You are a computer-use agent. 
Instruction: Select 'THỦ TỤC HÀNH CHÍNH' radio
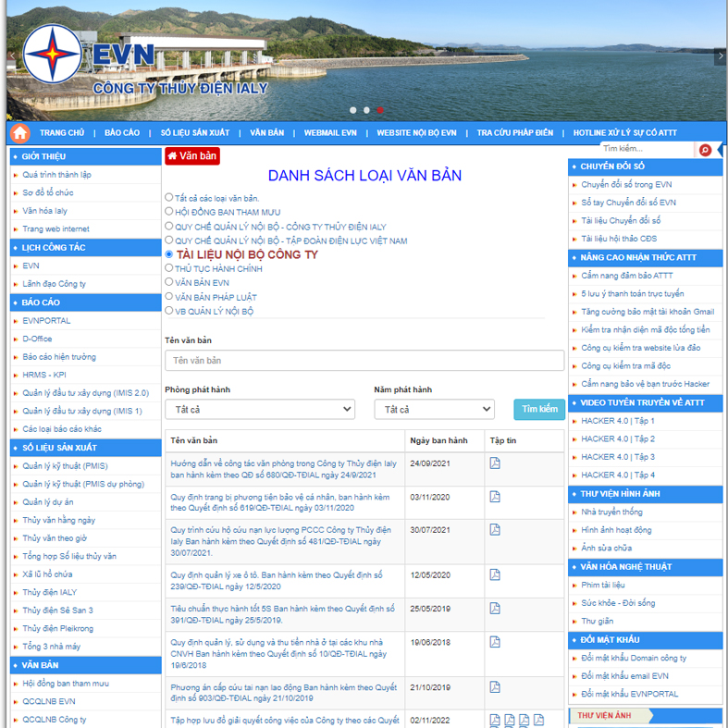pos(169,268)
